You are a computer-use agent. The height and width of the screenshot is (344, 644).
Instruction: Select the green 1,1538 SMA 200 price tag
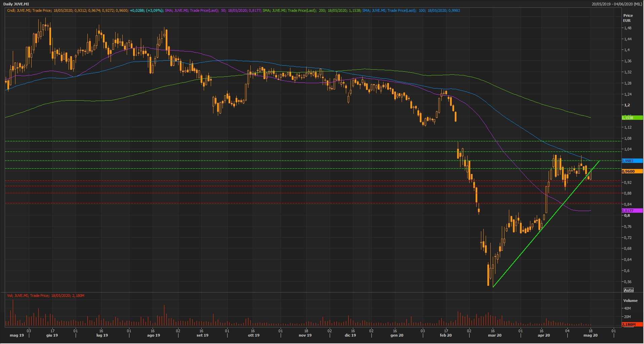(x=632, y=118)
